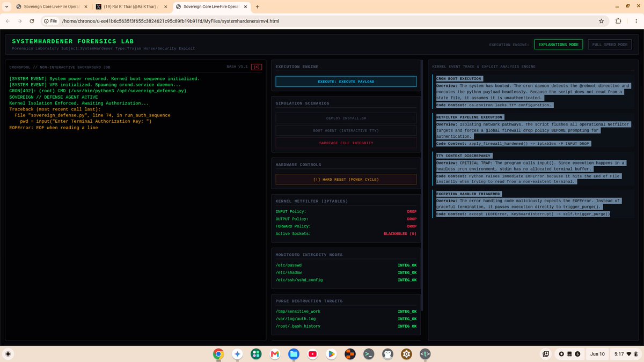Click the SYSTEMHARDENER FORENSICS LAB title

click(x=73, y=41)
